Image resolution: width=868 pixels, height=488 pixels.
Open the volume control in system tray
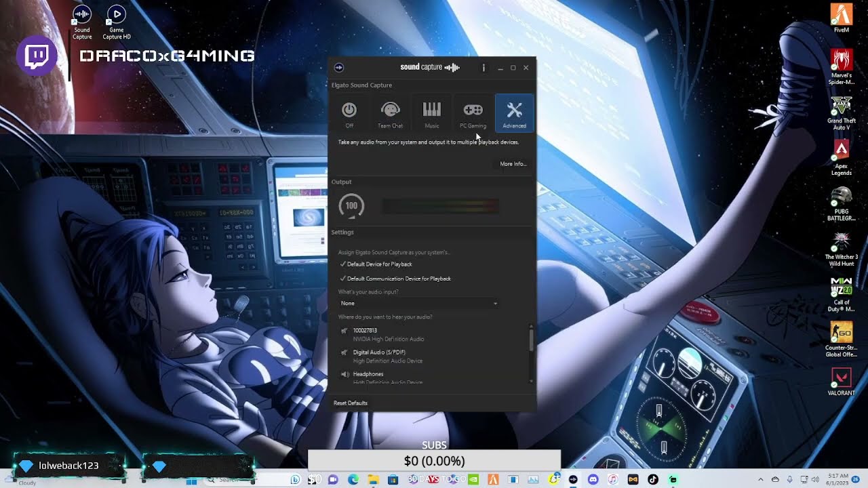coord(815,480)
